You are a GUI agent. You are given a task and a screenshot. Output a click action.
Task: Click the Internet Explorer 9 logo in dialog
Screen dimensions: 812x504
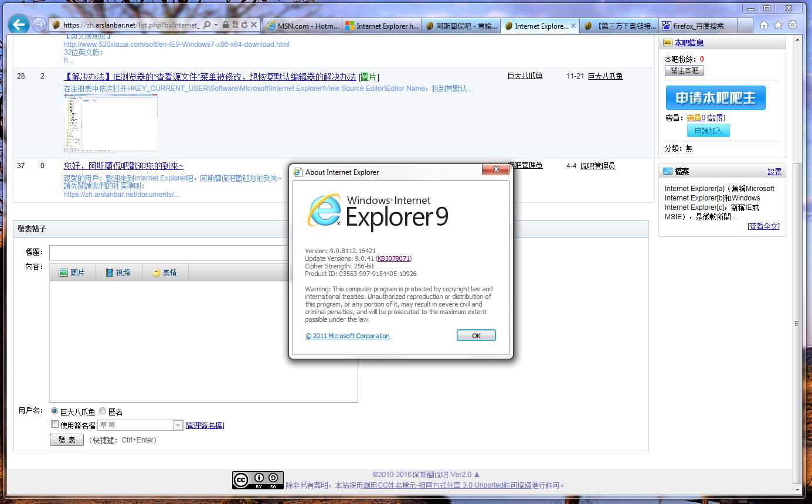click(x=378, y=212)
